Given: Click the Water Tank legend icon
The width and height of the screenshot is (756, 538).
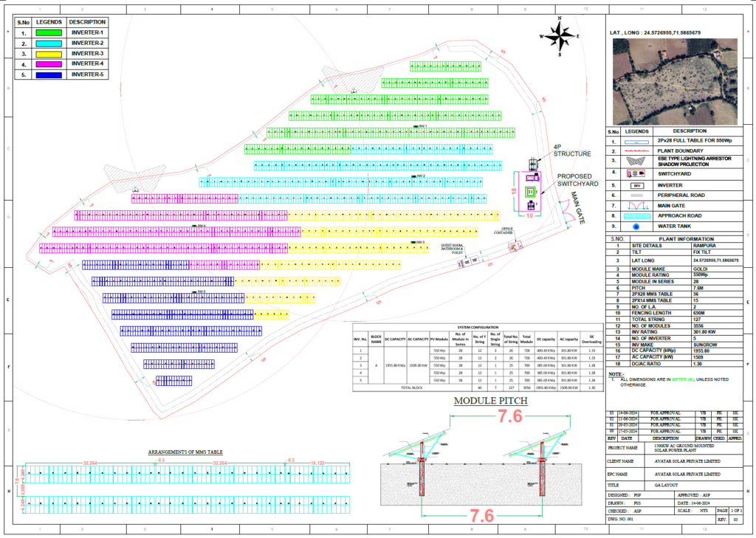Looking at the screenshot, I should [636, 227].
